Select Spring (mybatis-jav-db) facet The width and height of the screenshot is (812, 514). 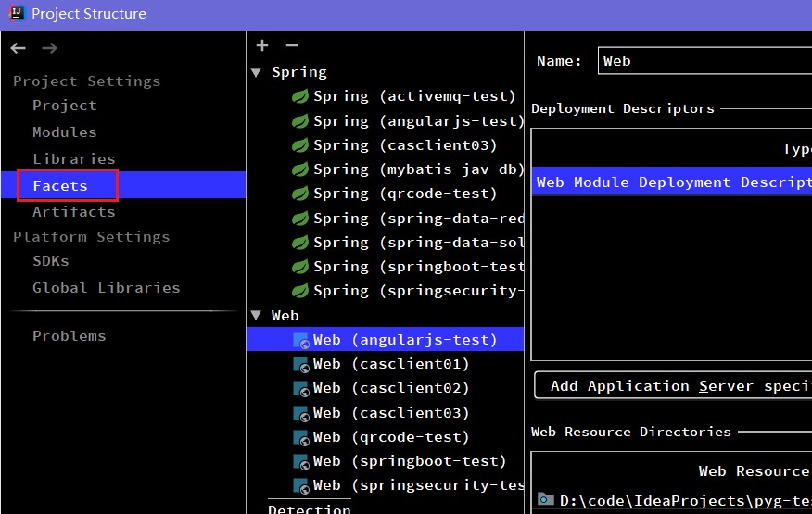tap(386, 169)
